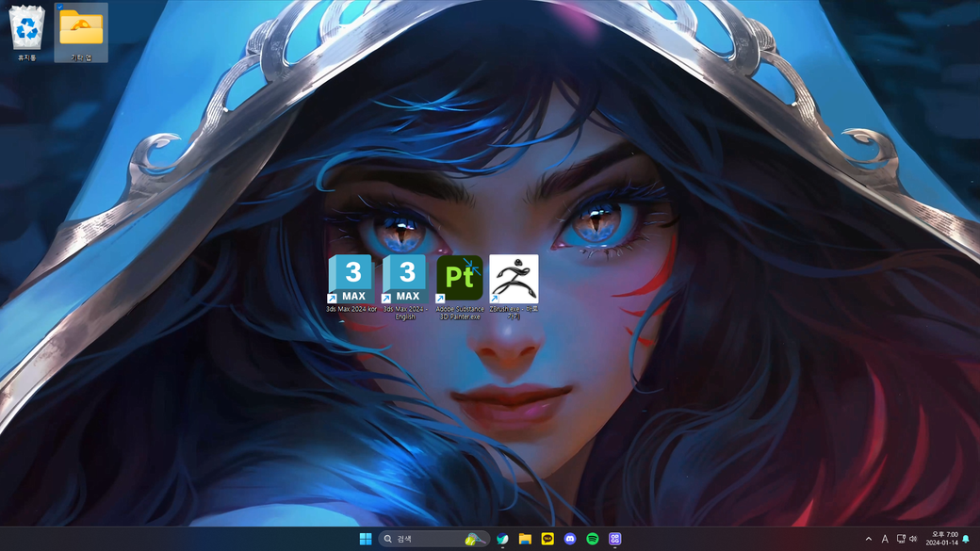Image resolution: width=980 pixels, height=551 pixels.
Task: Open Spotify from the taskbar
Action: (593, 539)
